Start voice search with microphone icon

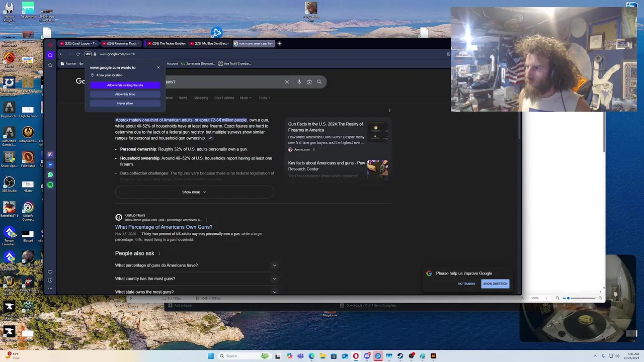[299, 82]
